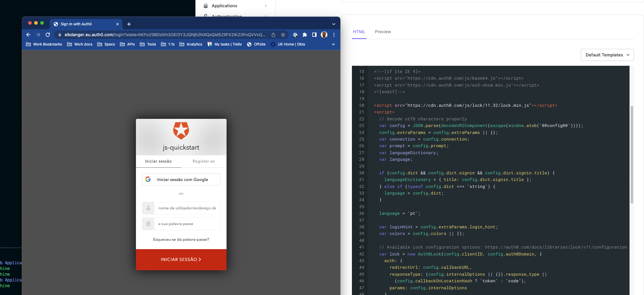The height and width of the screenshot is (295, 644).
Task: Select the 1Password extension icon
Action: pos(295,35)
